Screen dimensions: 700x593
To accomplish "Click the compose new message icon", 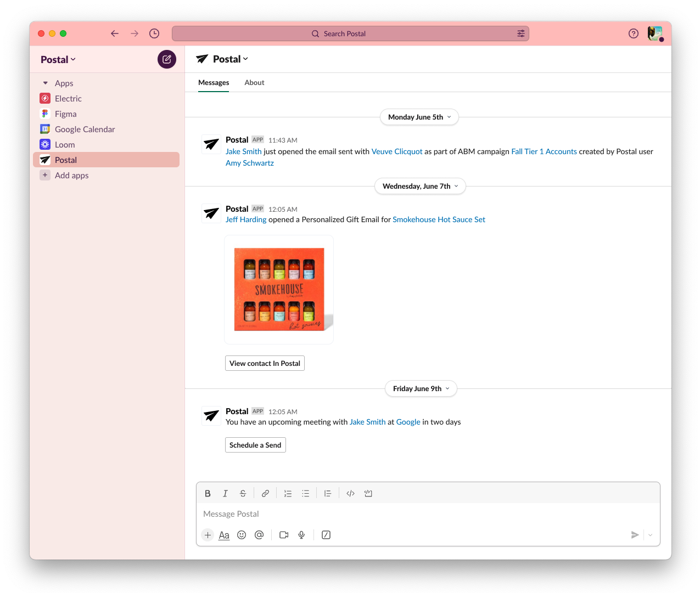I will point(167,59).
